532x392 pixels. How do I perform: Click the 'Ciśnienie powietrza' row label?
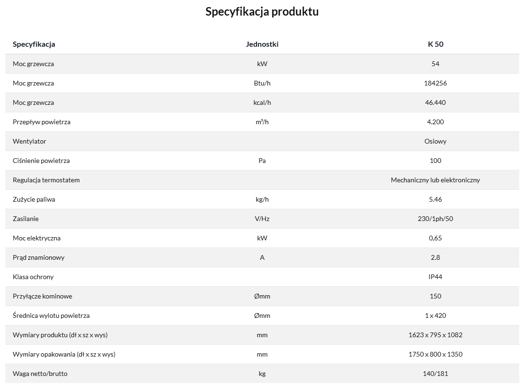41,161
